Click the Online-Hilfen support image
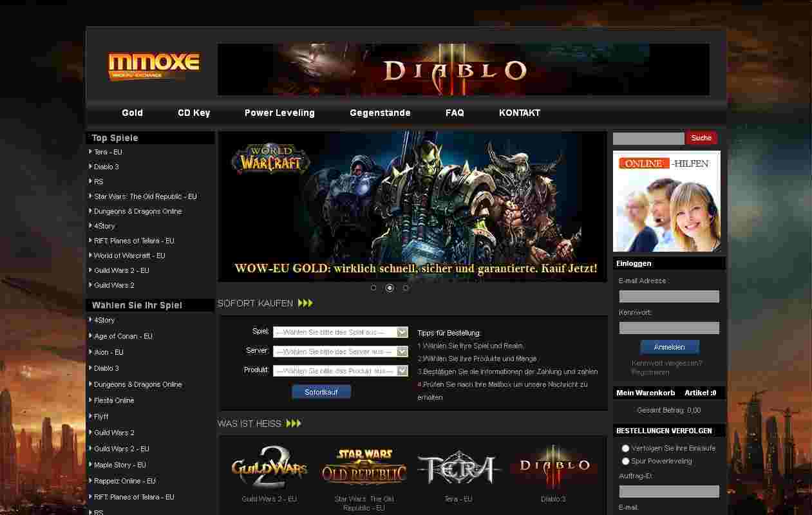 666,201
